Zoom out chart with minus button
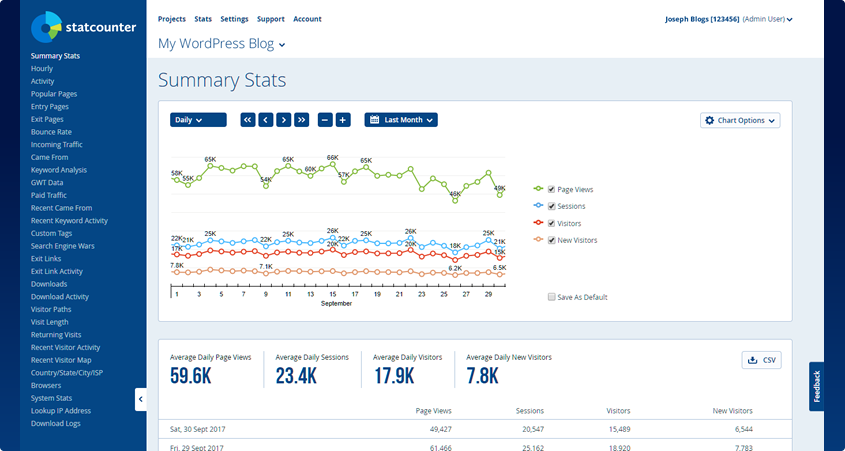The height and width of the screenshot is (451, 845). coord(325,120)
